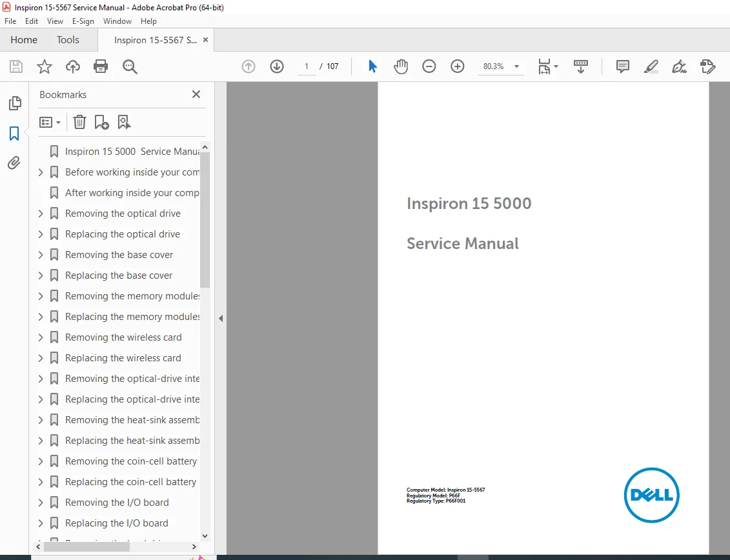Click bookmarks vertical scrollbar down arrow
Viewport: 730px width, 560px height.
tap(205, 535)
